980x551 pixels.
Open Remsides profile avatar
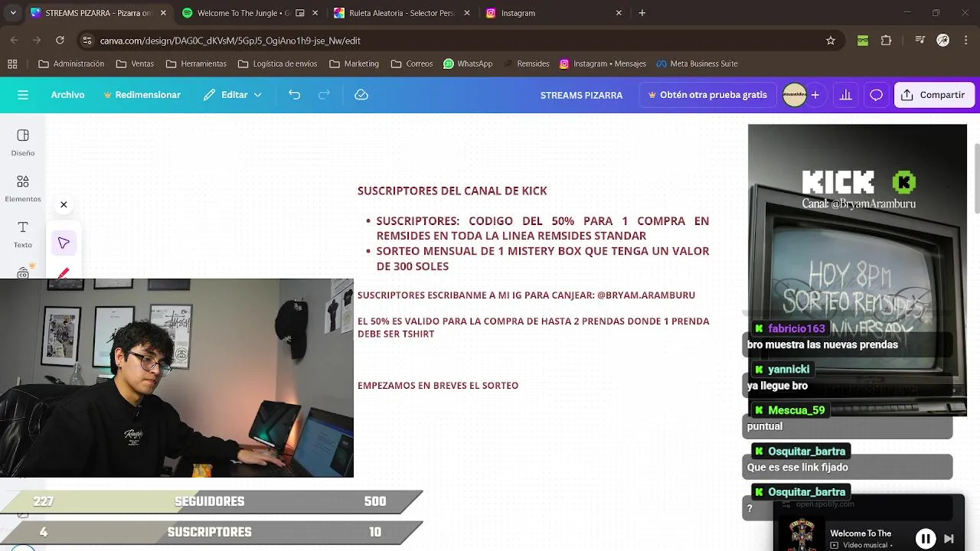pos(794,95)
